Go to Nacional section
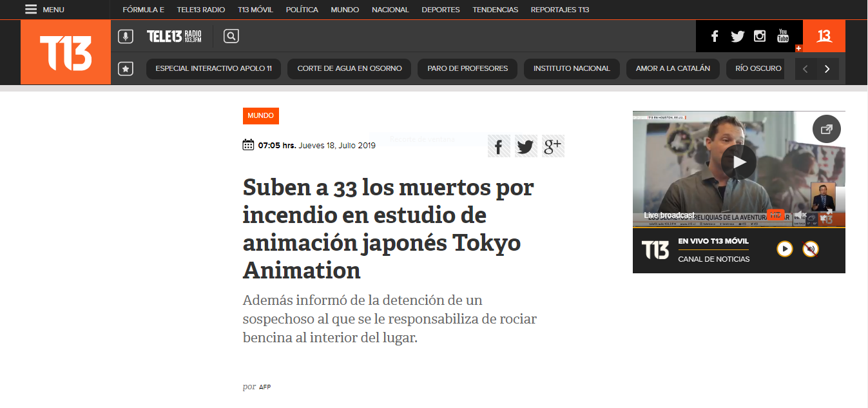Image resolution: width=868 pixels, height=408 pixels. click(391, 10)
